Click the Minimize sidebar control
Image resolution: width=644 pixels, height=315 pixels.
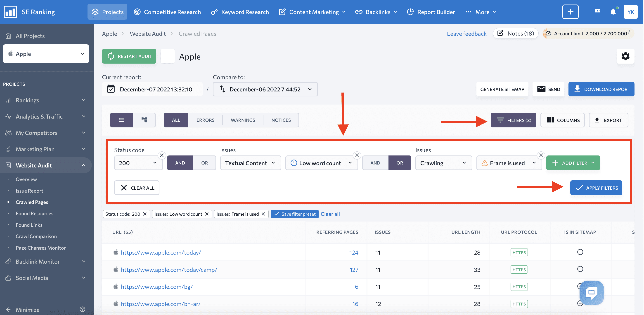point(23,310)
